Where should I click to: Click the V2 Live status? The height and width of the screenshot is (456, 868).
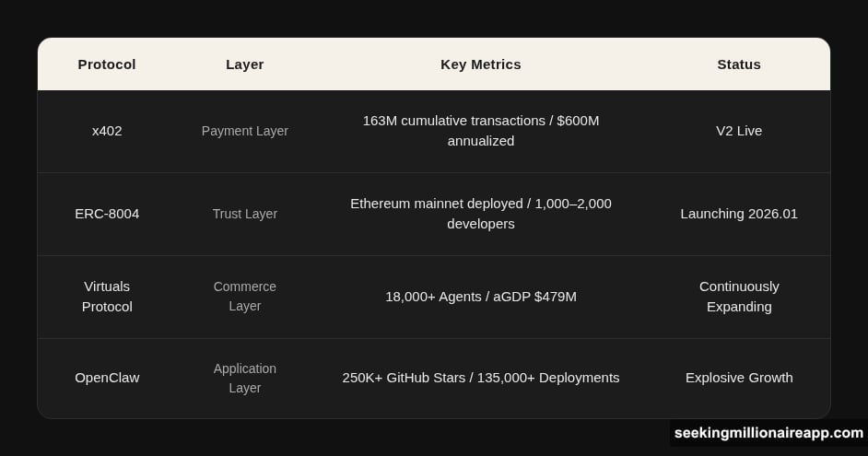(739, 131)
